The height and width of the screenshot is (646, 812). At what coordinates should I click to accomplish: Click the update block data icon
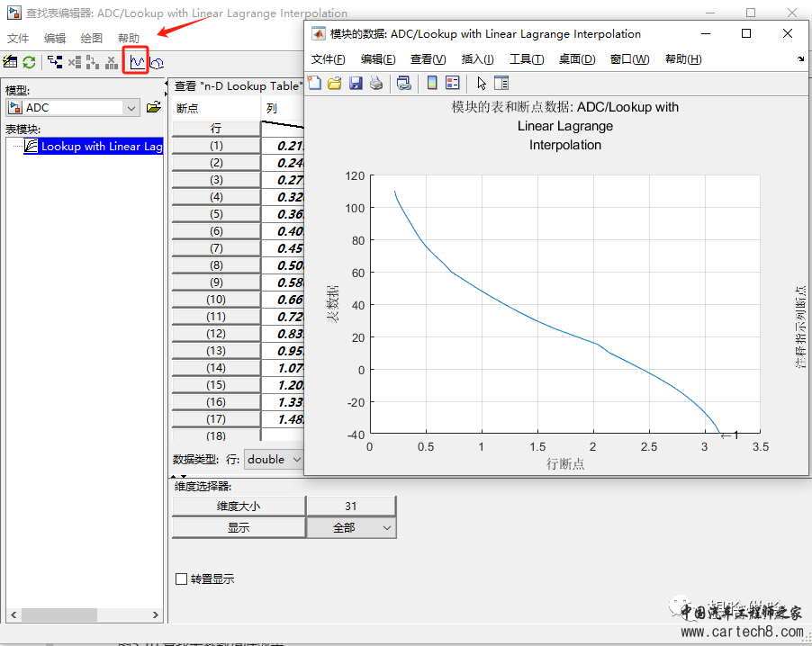tap(54, 62)
